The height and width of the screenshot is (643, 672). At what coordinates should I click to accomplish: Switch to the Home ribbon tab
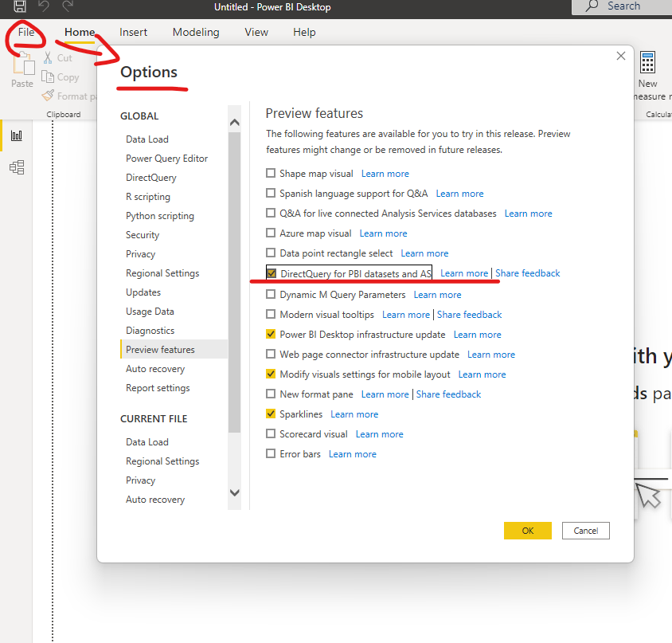[80, 32]
